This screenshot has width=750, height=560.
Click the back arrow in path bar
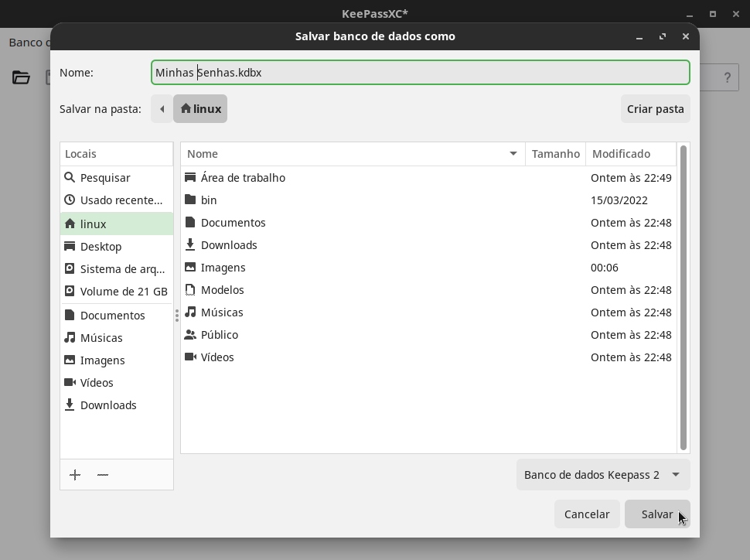(162, 108)
